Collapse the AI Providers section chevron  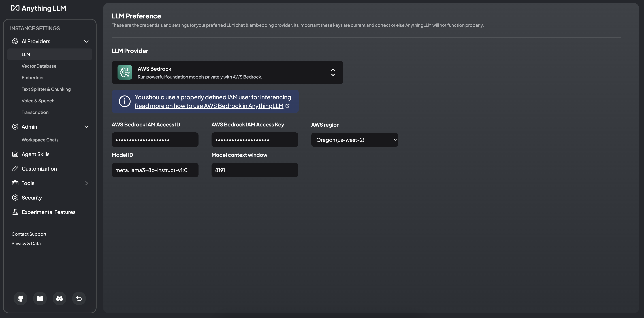click(x=86, y=41)
